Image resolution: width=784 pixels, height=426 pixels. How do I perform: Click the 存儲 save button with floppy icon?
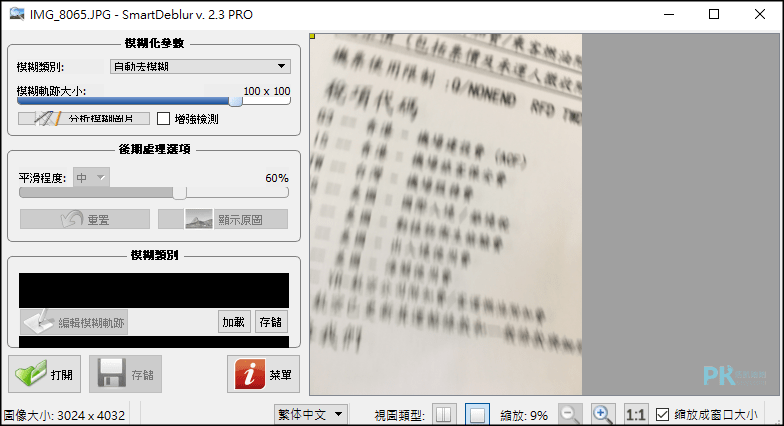[x=126, y=374]
